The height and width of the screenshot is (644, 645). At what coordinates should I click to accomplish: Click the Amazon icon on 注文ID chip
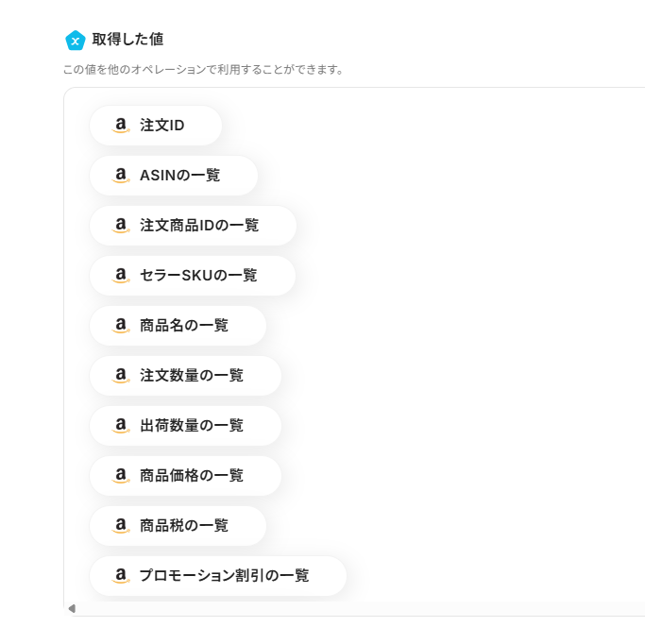point(121,126)
